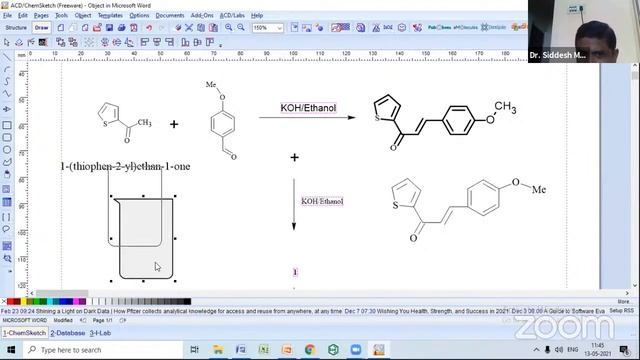Click the Setup RSS link
The height and width of the screenshot is (360, 640).
pyautogui.click(x=621, y=311)
